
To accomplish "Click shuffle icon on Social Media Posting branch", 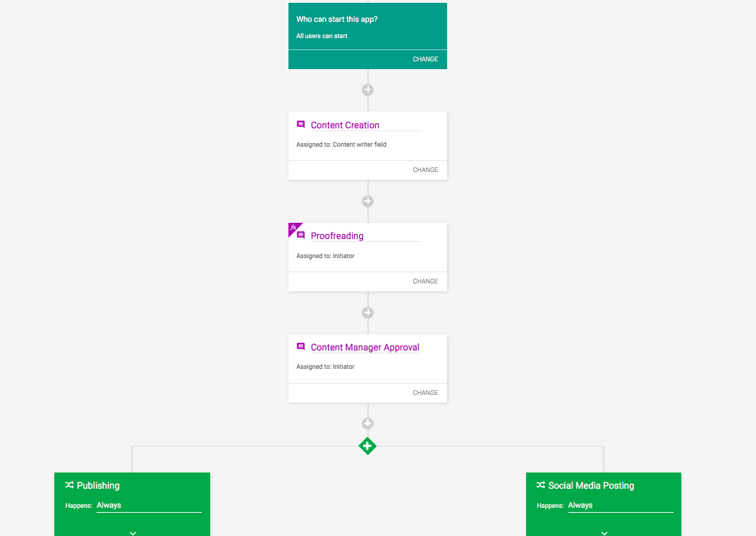I will [x=541, y=485].
